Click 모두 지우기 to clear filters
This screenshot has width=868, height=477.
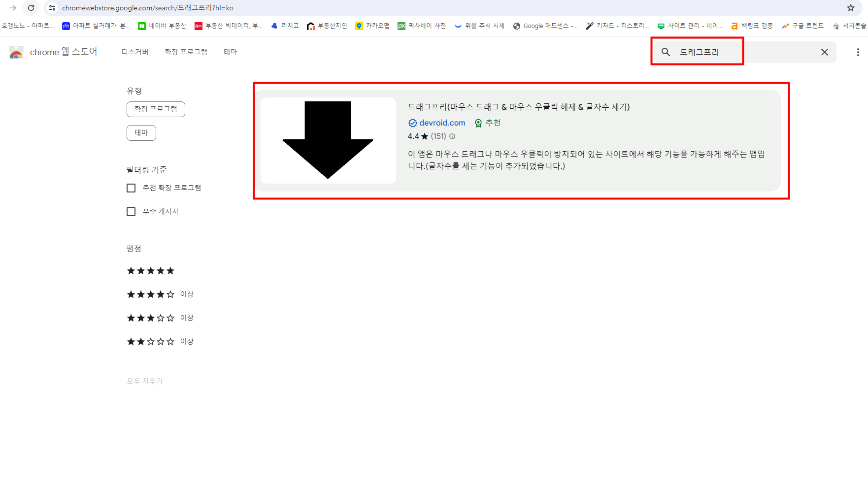(x=144, y=381)
